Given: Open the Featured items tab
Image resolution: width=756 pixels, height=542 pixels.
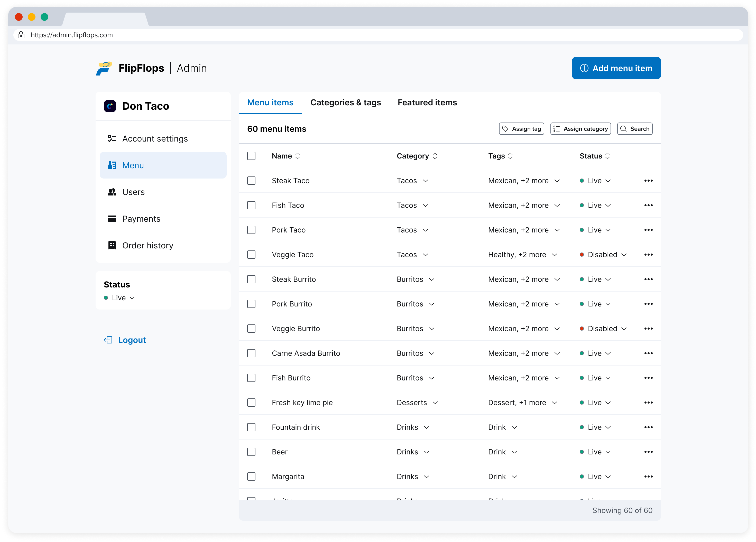Looking at the screenshot, I should 427,102.
